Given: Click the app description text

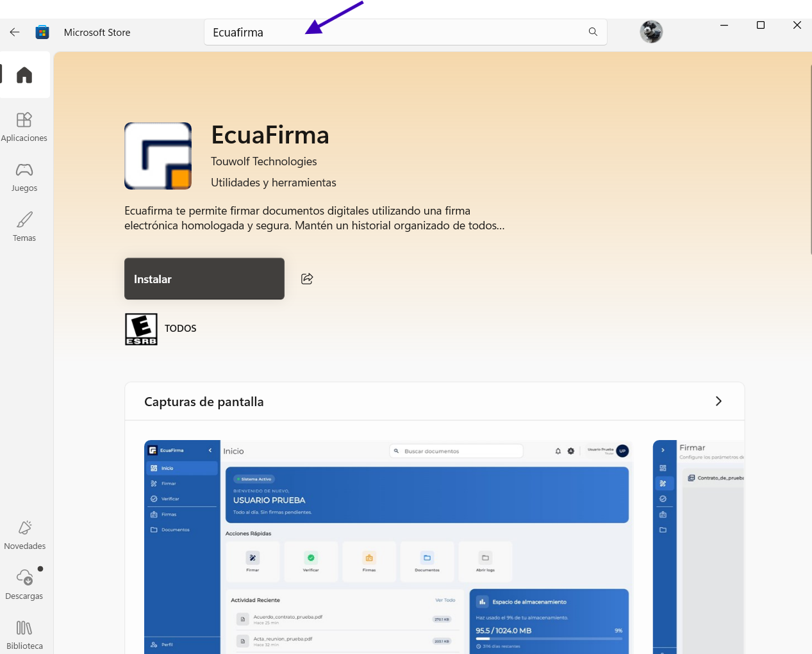Looking at the screenshot, I should click(x=315, y=218).
